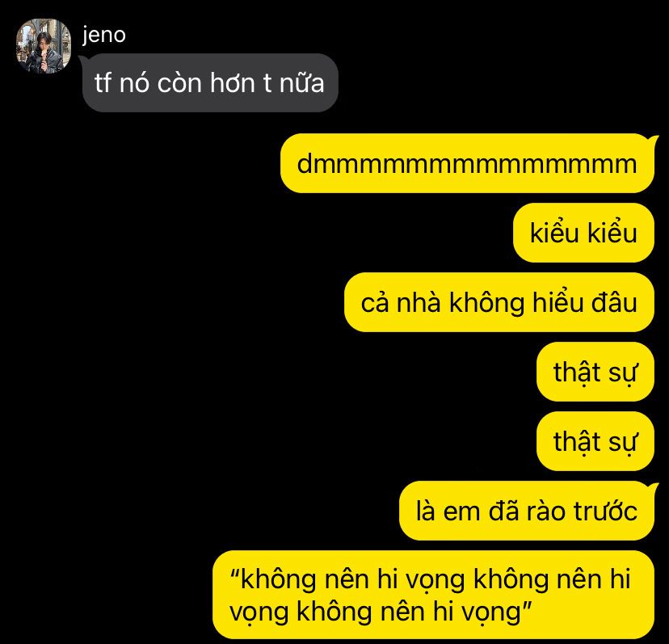Select the long dmmmmmm yellow message

467,163
